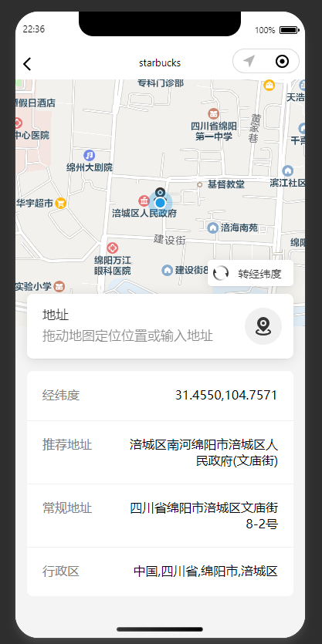Tap the 绵州大剧院 music note icon
The height and width of the screenshot is (644, 322).
pos(90,156)
